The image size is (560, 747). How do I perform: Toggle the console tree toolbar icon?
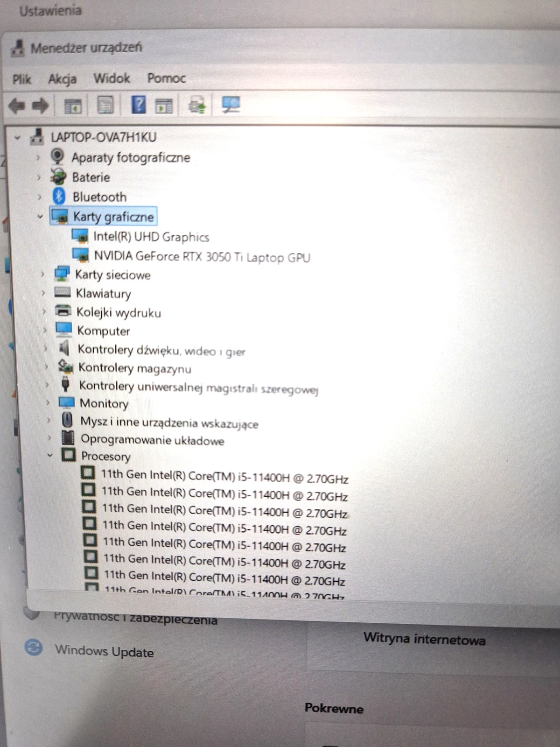click(73, 106)
